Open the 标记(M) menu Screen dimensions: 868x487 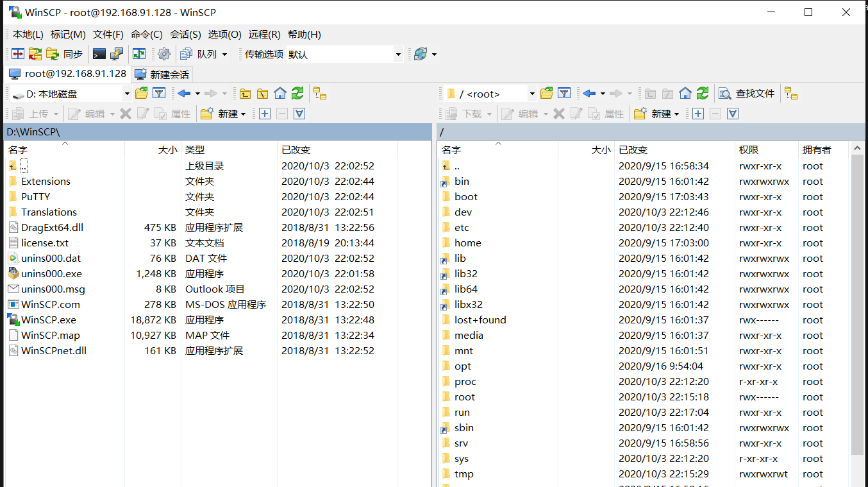68,35
